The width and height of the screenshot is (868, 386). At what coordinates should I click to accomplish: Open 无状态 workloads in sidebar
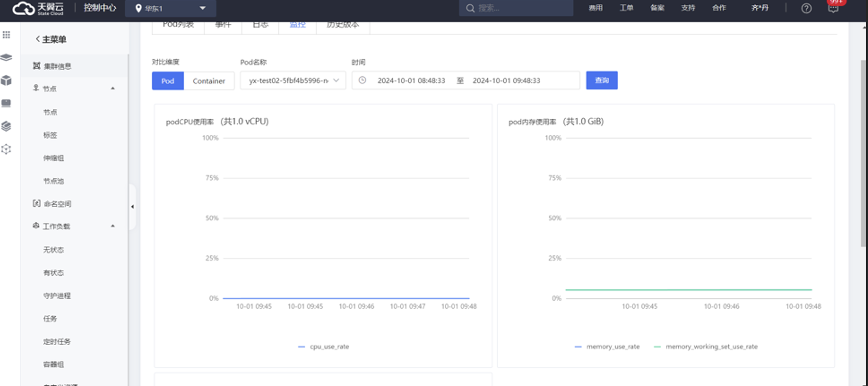tap(54, 250)
